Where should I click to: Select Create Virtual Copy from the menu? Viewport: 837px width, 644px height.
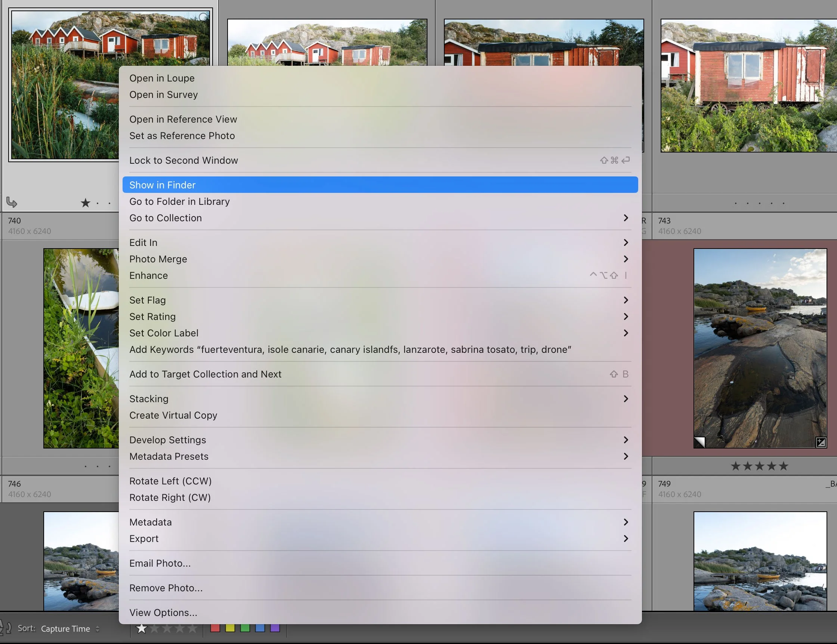tap(173, 415)
